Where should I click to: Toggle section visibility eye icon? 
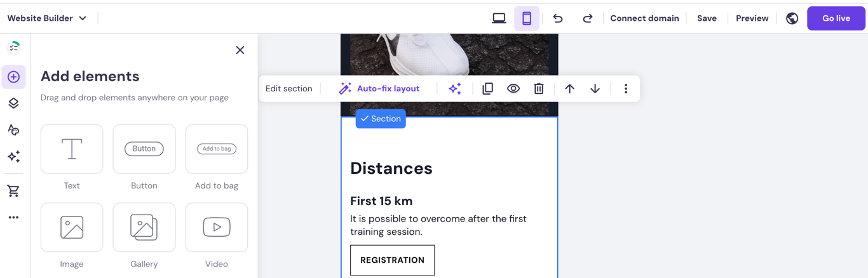point(513,89)
